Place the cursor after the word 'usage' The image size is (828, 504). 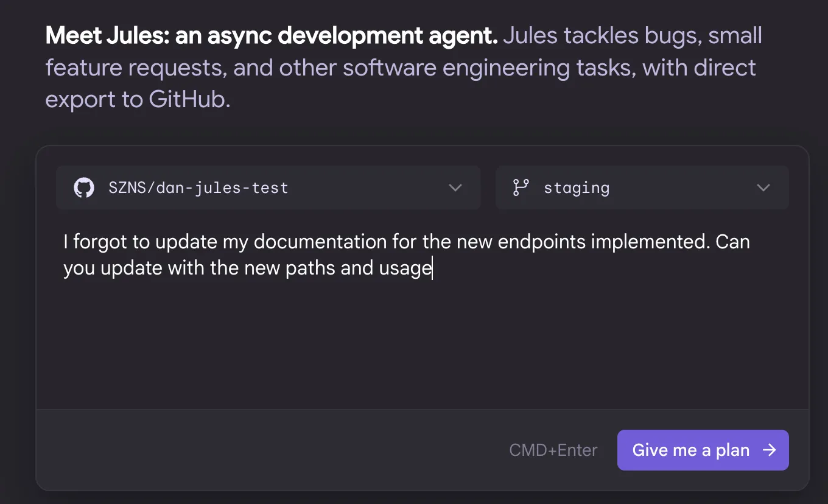pyautogui.click(x=432, y=268)
